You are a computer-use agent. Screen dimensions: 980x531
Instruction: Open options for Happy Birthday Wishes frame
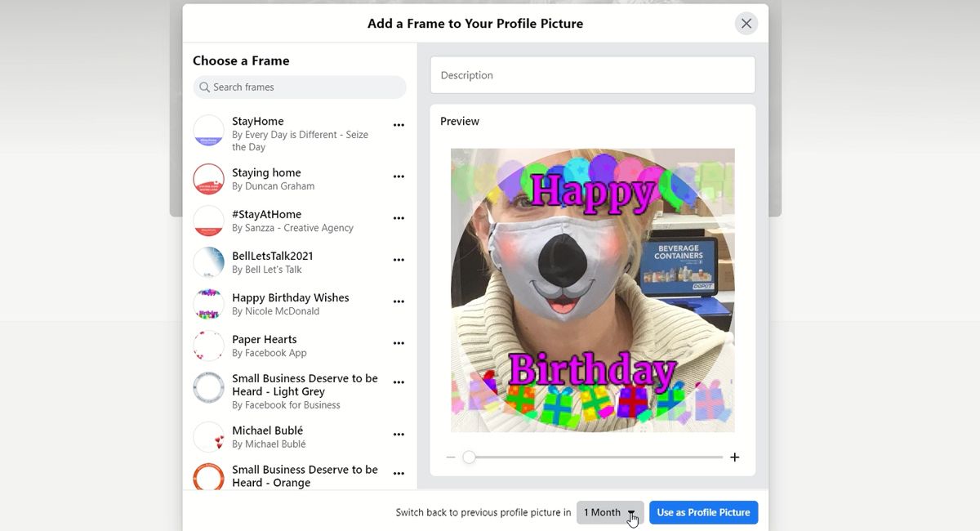point(399,301)
